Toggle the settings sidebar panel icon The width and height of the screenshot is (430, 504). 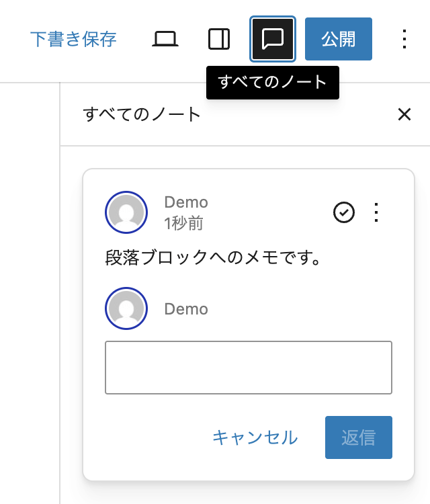click(x=219, y=39)
